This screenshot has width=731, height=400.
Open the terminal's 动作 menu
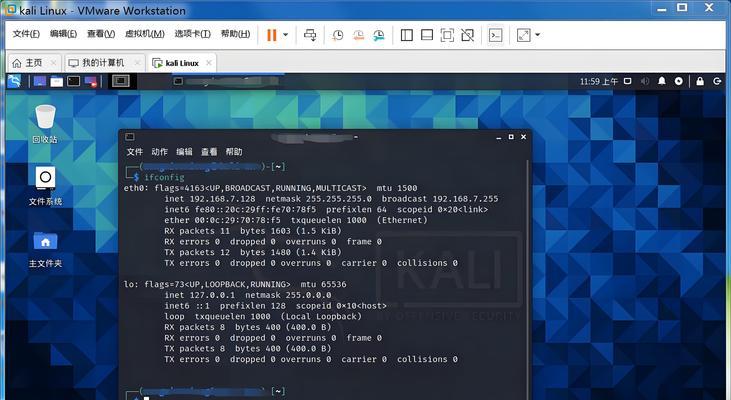tap(159, 152)
